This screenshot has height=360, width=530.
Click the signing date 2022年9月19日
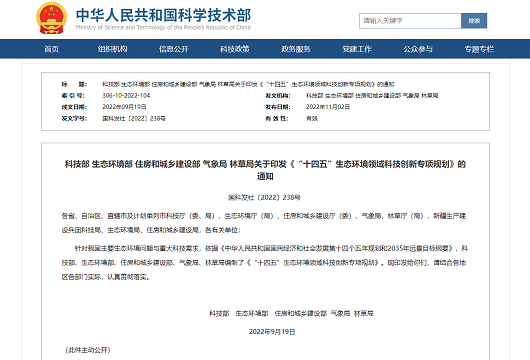point(272,332)
